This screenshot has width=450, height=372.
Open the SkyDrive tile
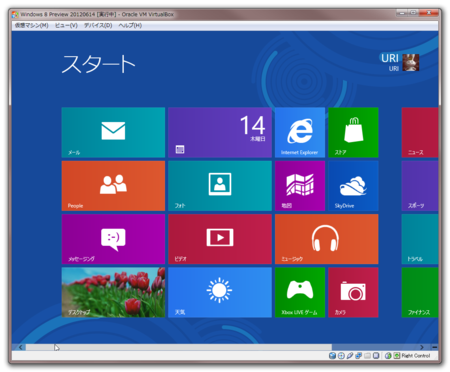click(353, 186)
